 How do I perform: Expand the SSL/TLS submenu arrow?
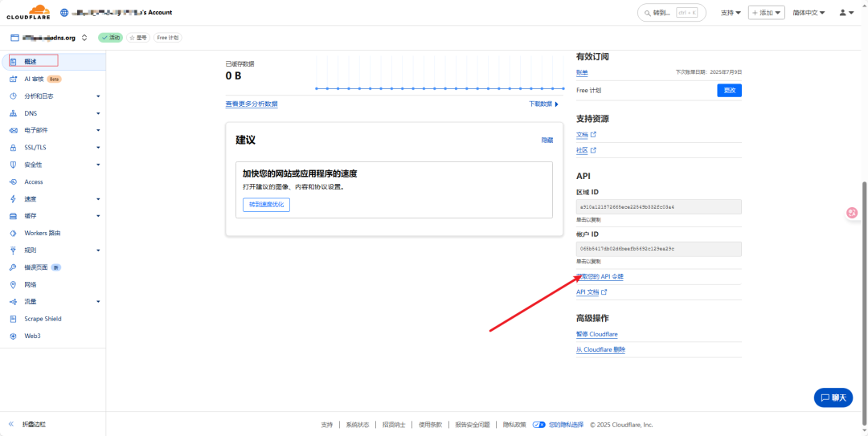[98, 148]
